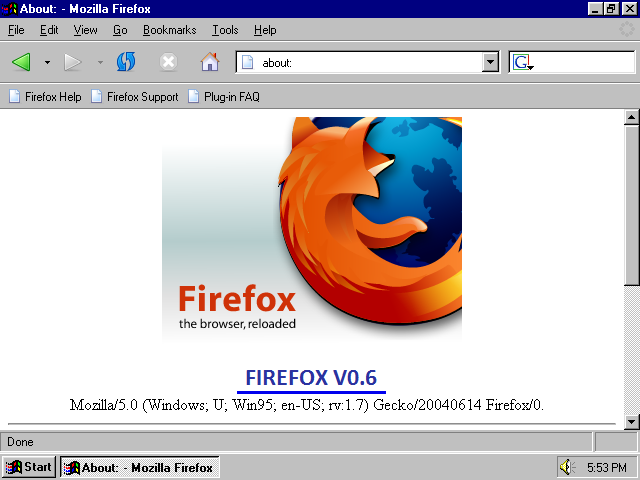Click the Windows Start button
Viewport: 640px width, 480px height.
(x=29, y=467)
